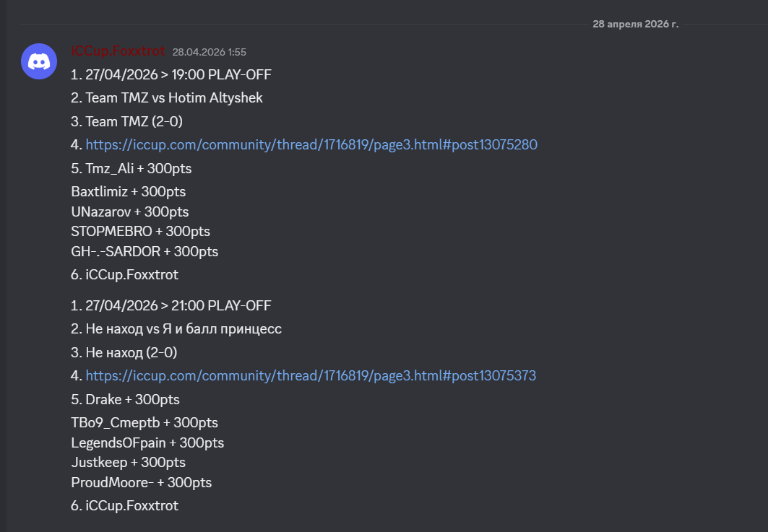Click the LegendsOFpain + 300pts entry

pyautogui.click(x=147, y=442)
